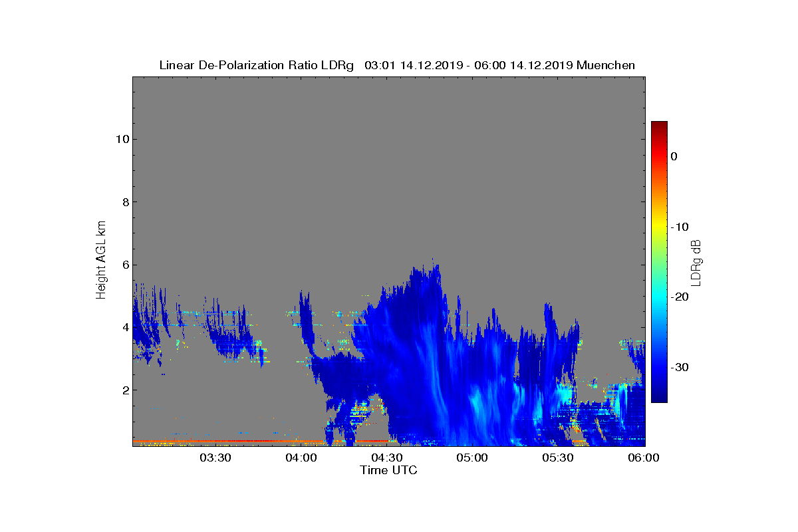Viewport: 798px width, 532px height.
Task: Click the colorbar tick label 0
Action: pyautogui.click(x=674, y=156)
